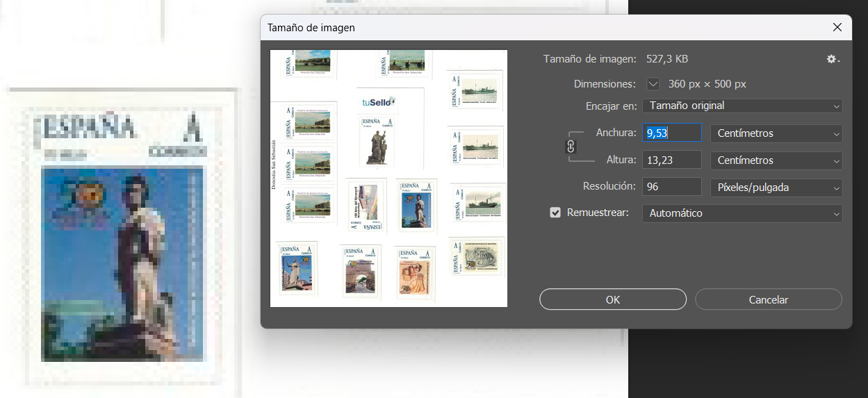Click the Resolución label

pyautogui.click(x=609, y=186)
